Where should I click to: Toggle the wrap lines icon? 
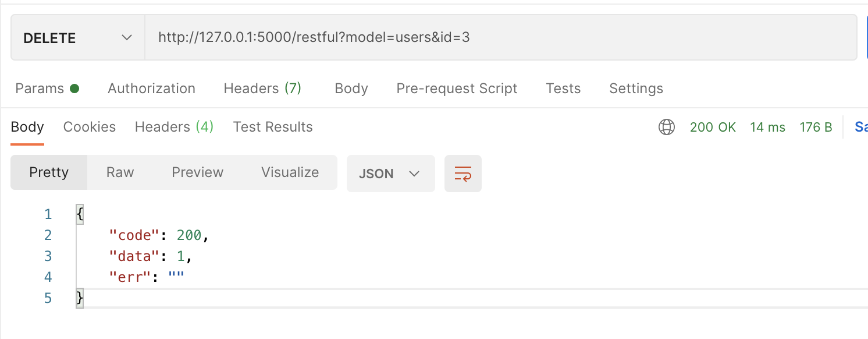coord(463,174)
